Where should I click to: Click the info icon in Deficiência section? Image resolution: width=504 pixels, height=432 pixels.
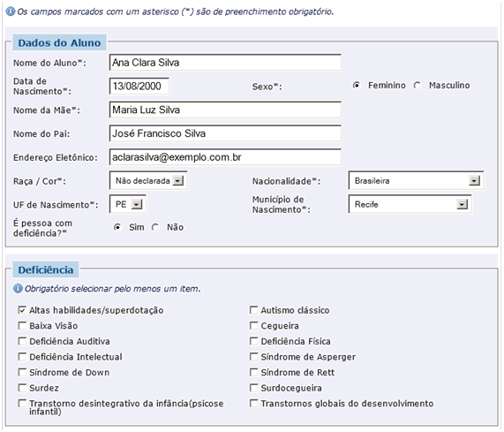(18, 289)
